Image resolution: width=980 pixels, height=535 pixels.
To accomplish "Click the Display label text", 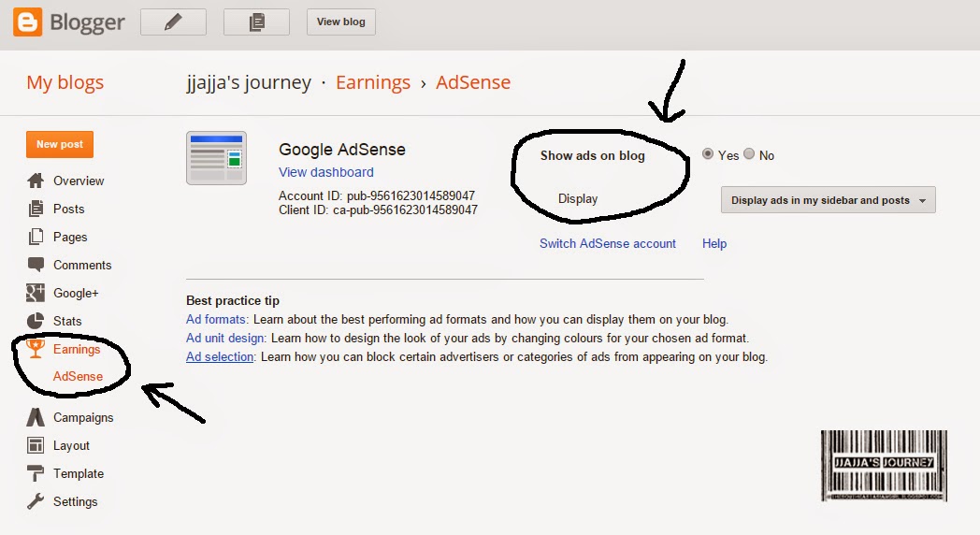I will click(578, 198).
